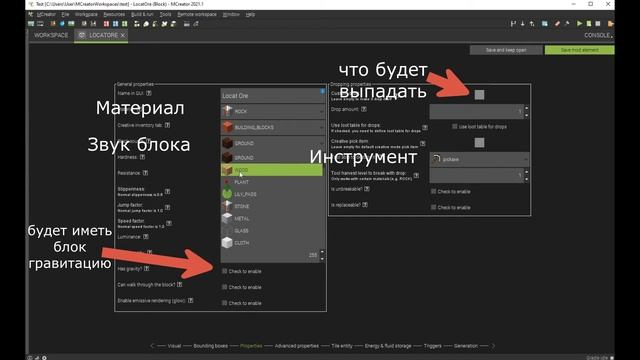Select CLOTH in the sound list
Screen dimensions: 640x360
(x=272, y=243)
